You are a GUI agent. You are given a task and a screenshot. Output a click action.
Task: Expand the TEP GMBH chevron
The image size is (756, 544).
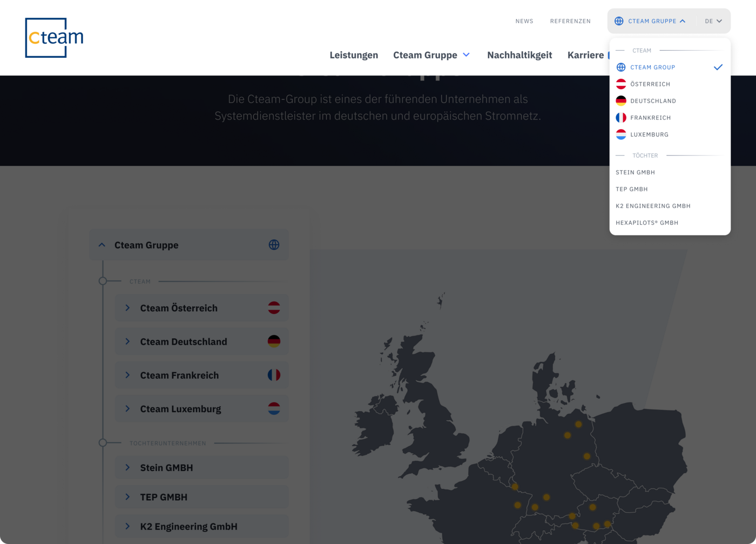(x=127, y=497)
